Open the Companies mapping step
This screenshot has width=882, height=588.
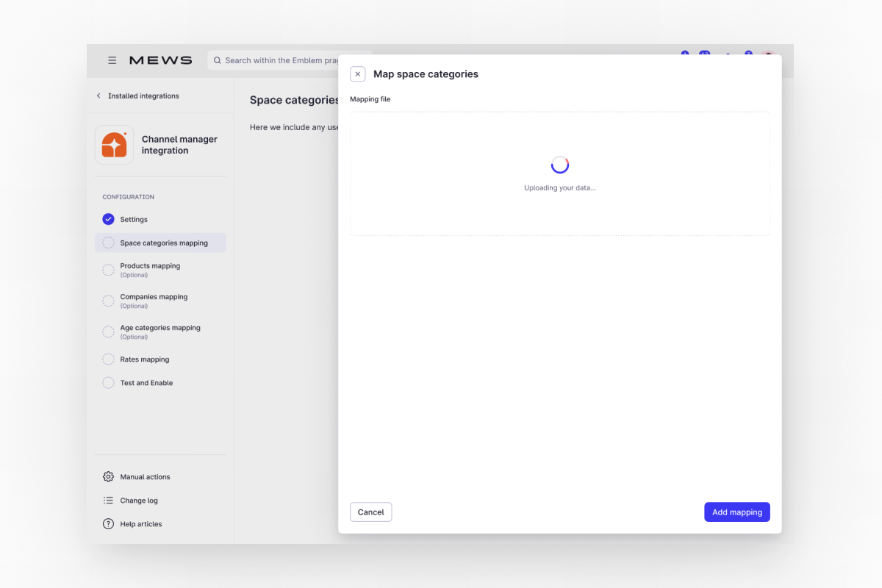point(154,301)
